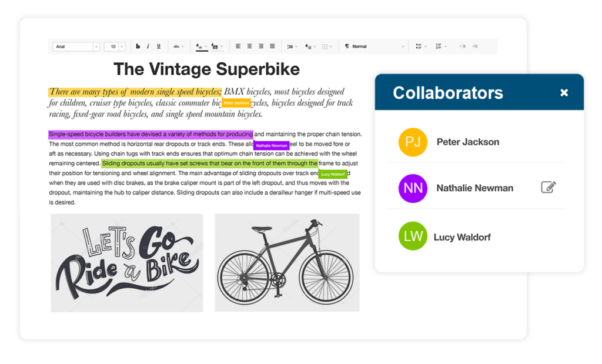Expand the borders dropdown arrow

pos(331,47)
